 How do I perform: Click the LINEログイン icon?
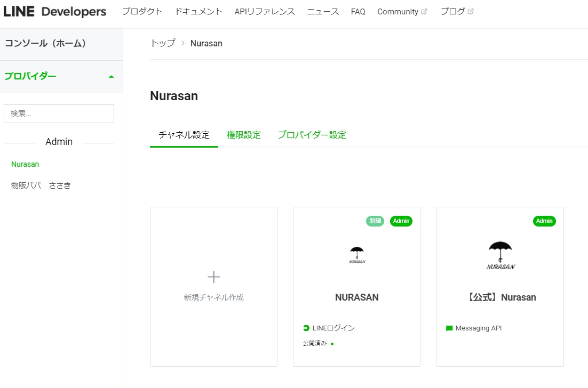coord(306,328)
